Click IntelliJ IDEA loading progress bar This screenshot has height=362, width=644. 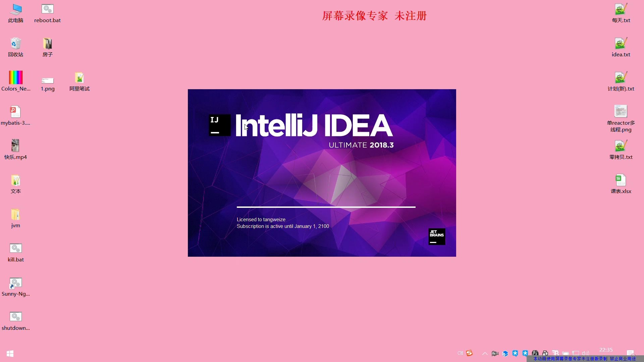pyautogui.click(x=326, y=206)
